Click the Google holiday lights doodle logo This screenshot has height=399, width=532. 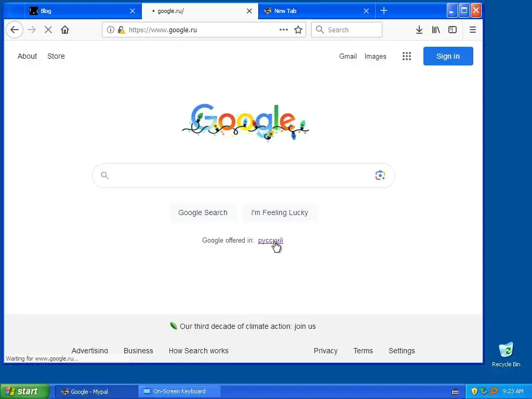click(x=246, y=122)
